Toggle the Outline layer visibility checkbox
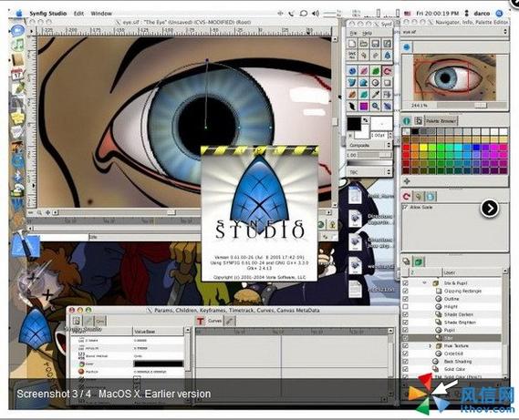519x420 pixels. tap(406, 299)
